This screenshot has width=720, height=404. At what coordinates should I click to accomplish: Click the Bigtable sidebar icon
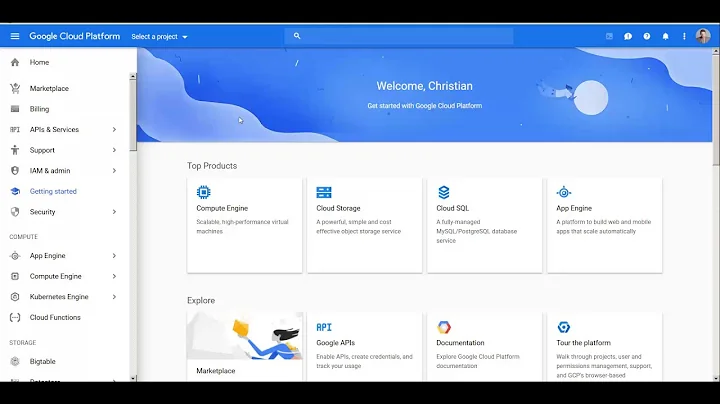tap(15, 361)
